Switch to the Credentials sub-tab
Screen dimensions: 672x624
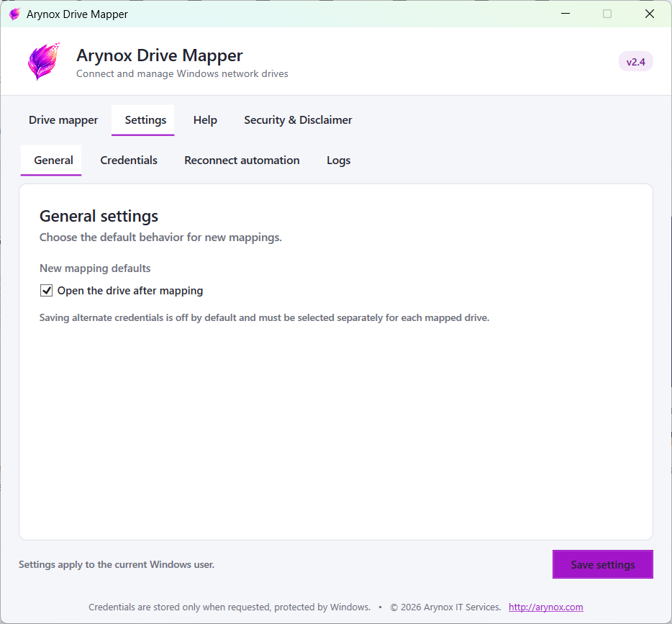click(129, 160)
